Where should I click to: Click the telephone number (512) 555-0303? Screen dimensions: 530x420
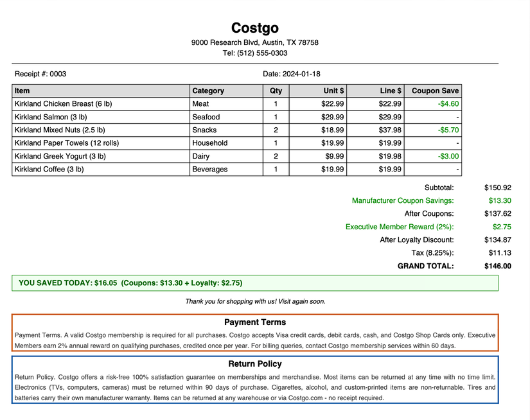click(262, 53)
